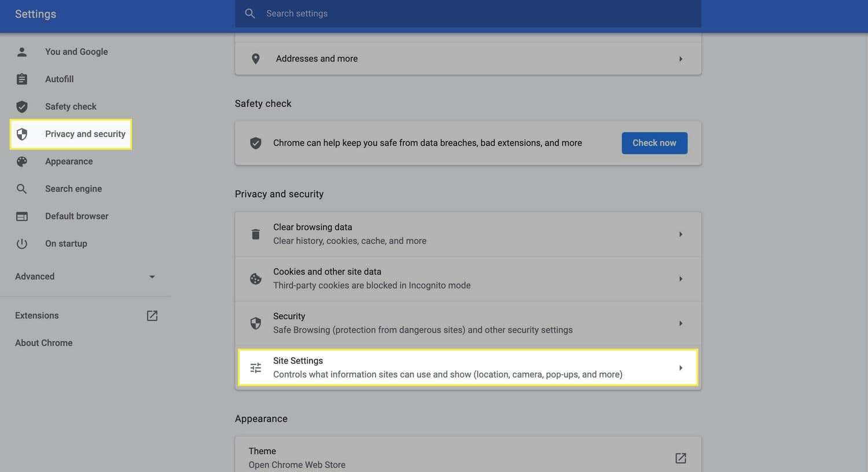The height and width of the screenshot is (472, 868).
Task: Expand the Advanced section arrow
Action: point(152,276)
